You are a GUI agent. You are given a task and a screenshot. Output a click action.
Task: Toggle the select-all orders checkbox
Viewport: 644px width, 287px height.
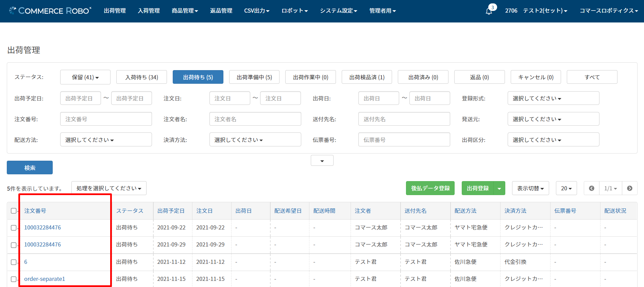coord(14,211)
